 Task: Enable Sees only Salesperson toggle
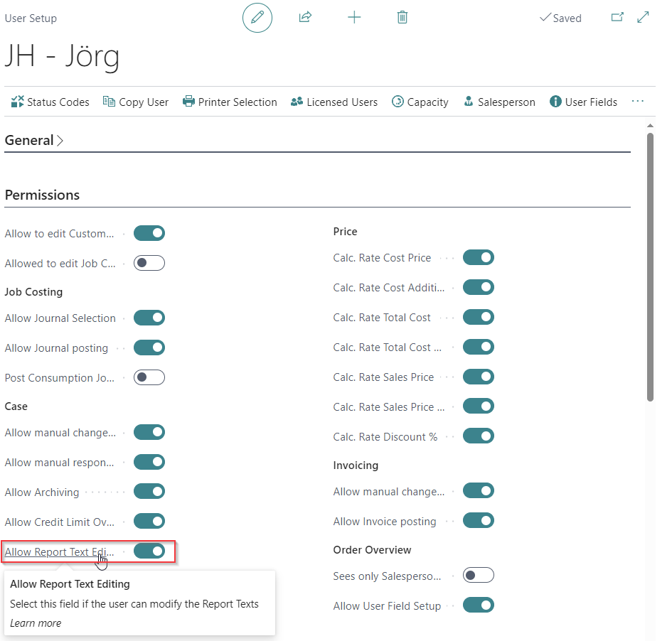coord(478,576)
